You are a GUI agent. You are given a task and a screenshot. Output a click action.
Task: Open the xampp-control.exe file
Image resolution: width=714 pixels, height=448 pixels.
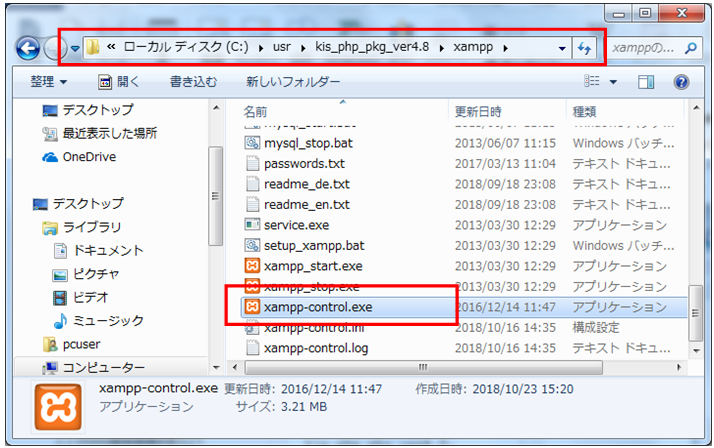[x=320, y=307]
